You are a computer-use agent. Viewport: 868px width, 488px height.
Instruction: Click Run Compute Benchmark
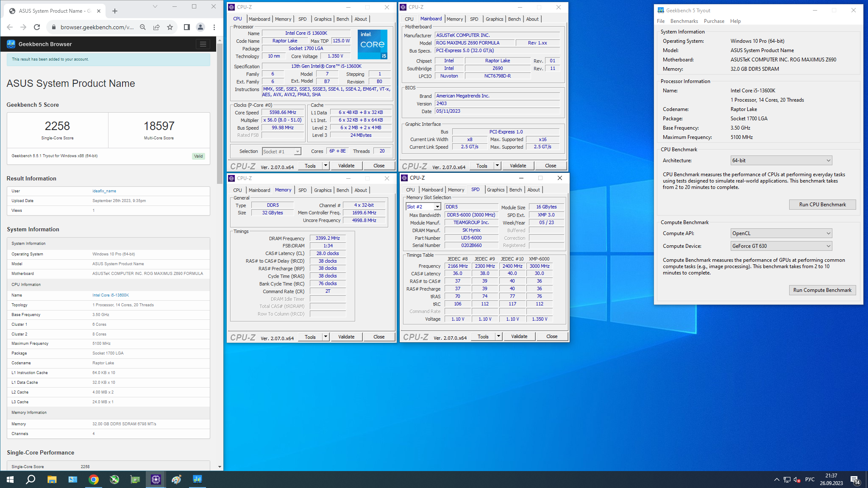tap(822, 290)
